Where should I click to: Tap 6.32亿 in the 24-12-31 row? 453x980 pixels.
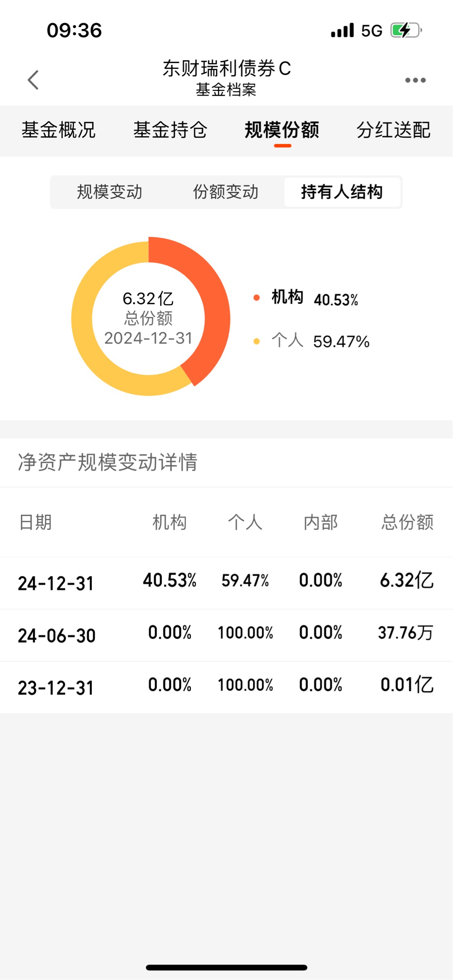(x=407, y=580)
